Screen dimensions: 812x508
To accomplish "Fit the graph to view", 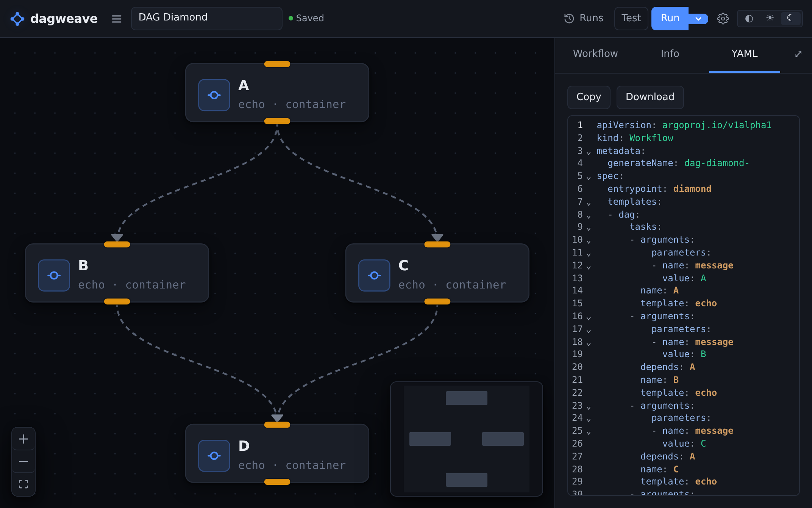I will click(x=23, y=484).
